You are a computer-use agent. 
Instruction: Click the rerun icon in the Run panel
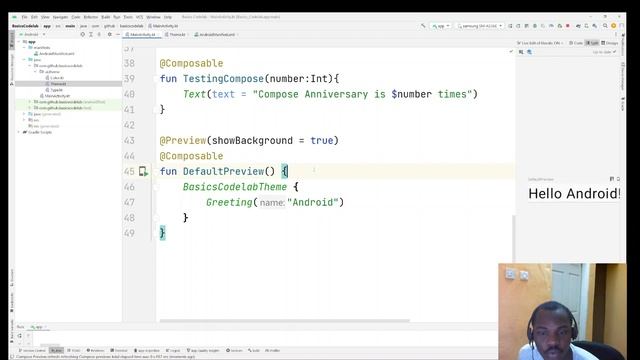click(x=20, y=336)
